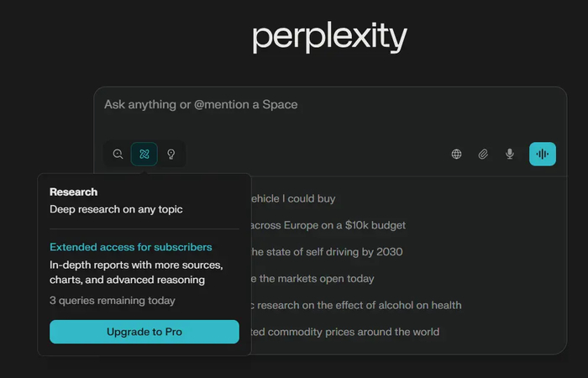Click the Research heading in the popup
The height and width of the screenshot is (378, 588).
(x=74, y=192)
